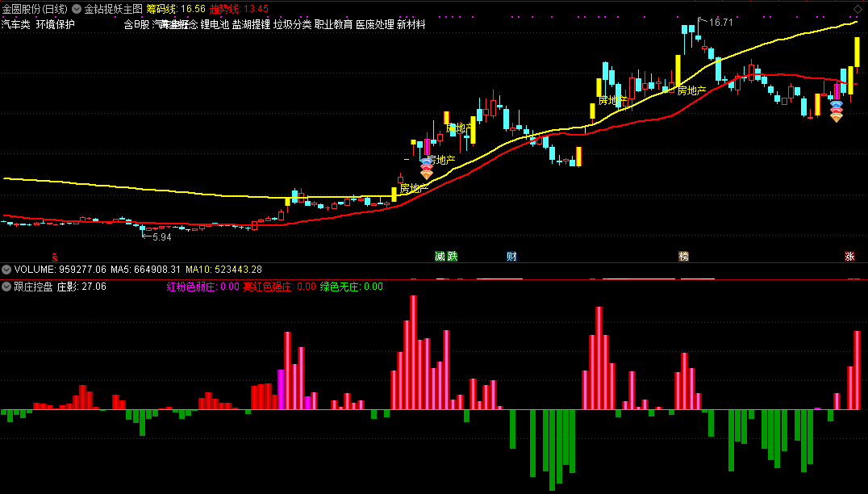Click the blue 财 event marker
Screen dimensions: 868x494
click(x=511, y=257)
